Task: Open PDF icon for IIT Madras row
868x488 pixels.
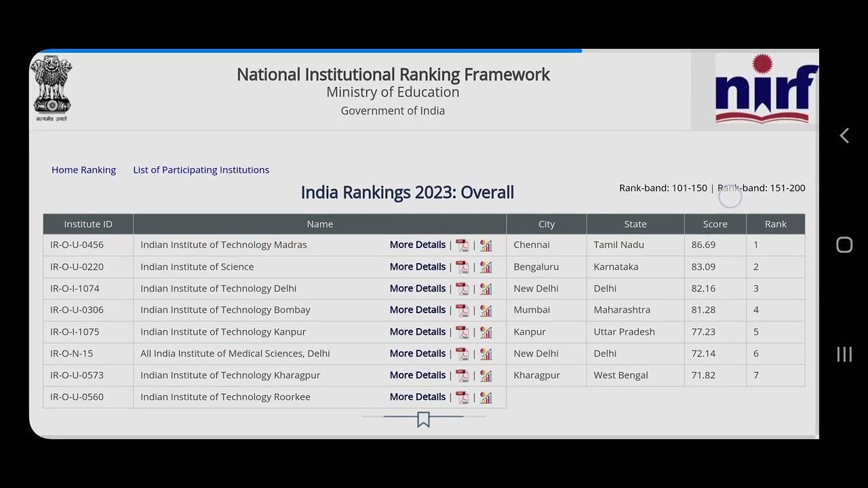Action: point(462,245)
